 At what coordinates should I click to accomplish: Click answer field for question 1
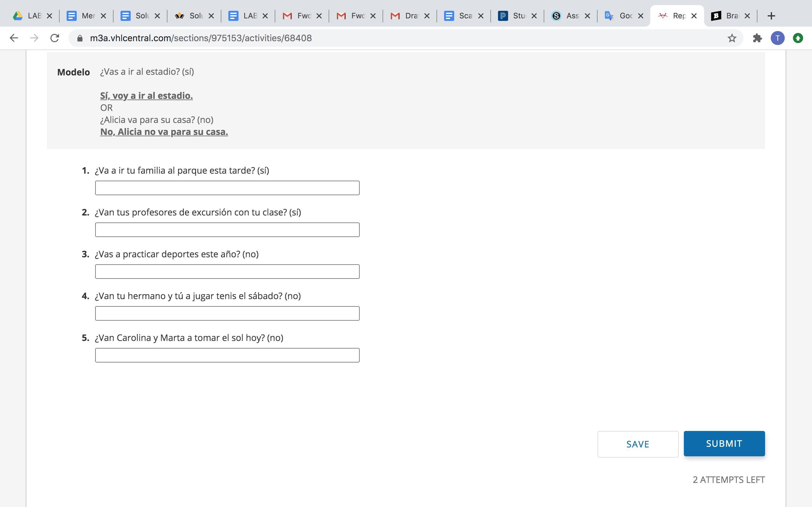(x=227, y=188)
